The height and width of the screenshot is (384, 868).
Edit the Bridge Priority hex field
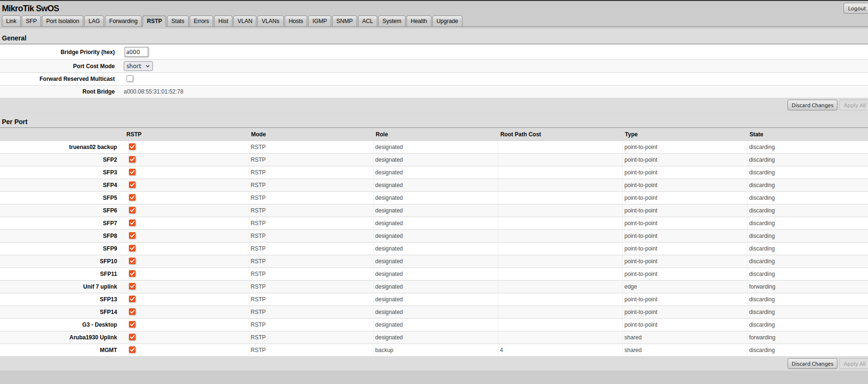(136, 52)
